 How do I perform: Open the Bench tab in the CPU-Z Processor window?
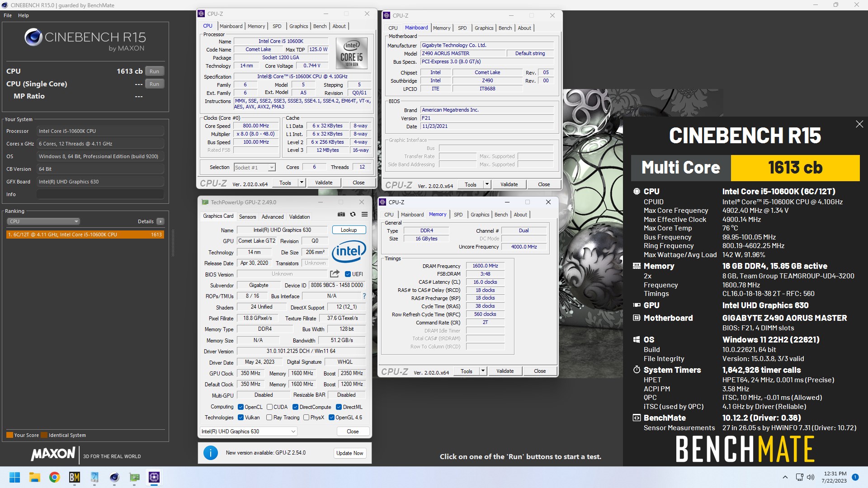tap(320, 26)
